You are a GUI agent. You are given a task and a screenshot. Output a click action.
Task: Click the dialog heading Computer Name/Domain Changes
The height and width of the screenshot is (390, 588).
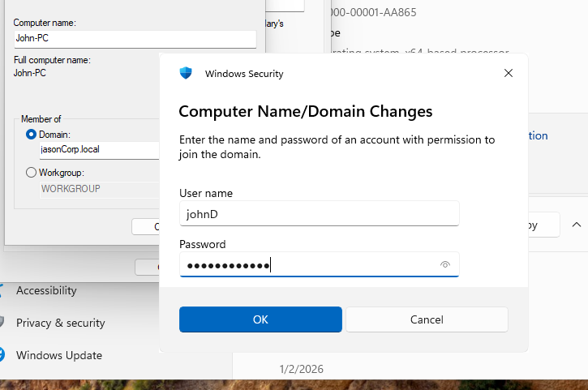pyautogui.click(x=305, y=111)
